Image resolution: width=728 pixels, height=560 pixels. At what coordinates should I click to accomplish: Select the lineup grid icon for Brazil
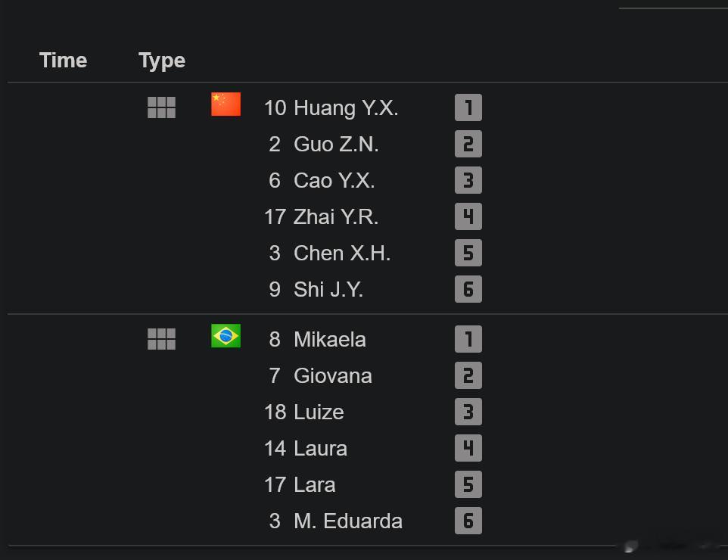(162, 339)
